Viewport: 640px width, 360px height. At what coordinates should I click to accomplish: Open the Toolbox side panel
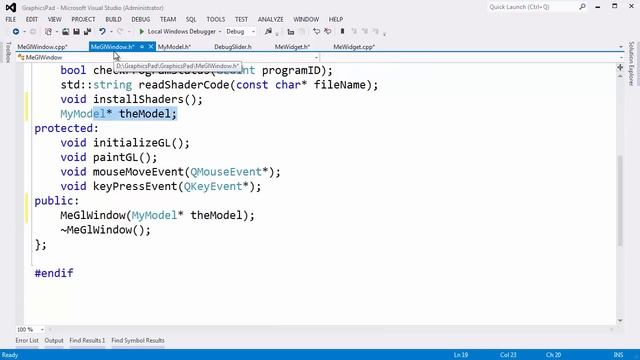click(x=8, y=52)
